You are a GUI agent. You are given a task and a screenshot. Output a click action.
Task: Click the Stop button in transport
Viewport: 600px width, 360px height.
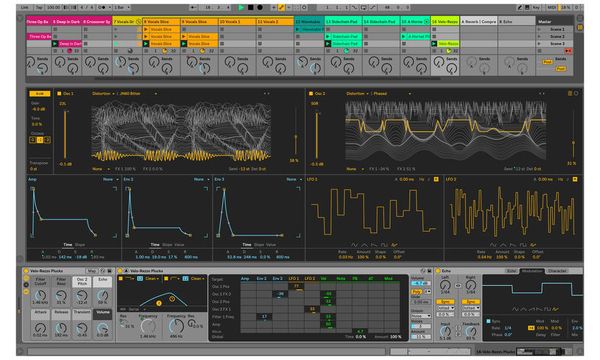pyautogui.click(x=250, y=7)
